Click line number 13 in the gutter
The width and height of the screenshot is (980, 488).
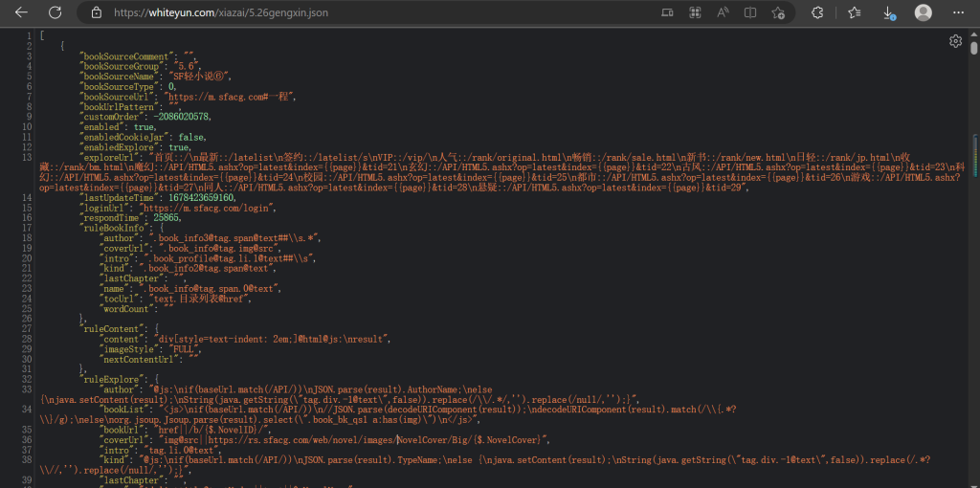[x=29, y=157]
